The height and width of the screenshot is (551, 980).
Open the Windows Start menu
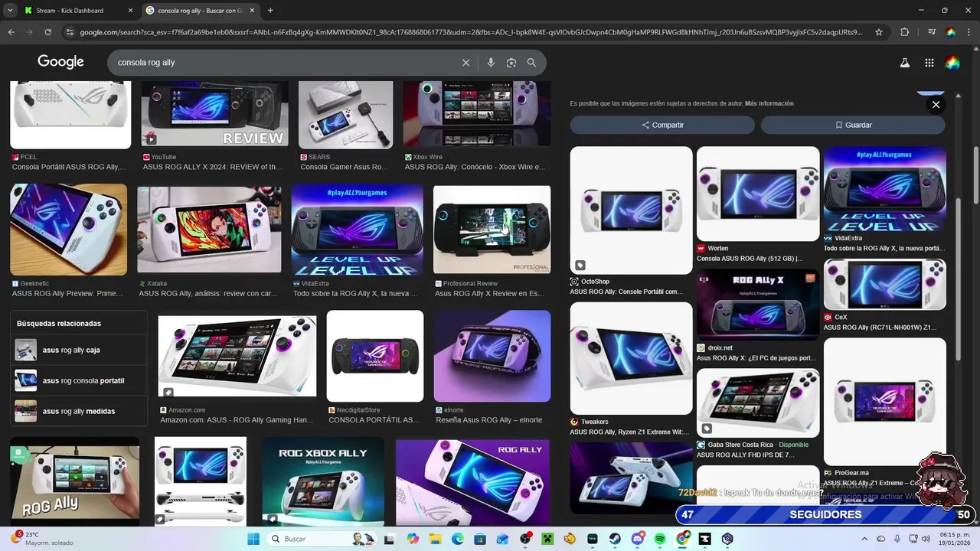253,539
